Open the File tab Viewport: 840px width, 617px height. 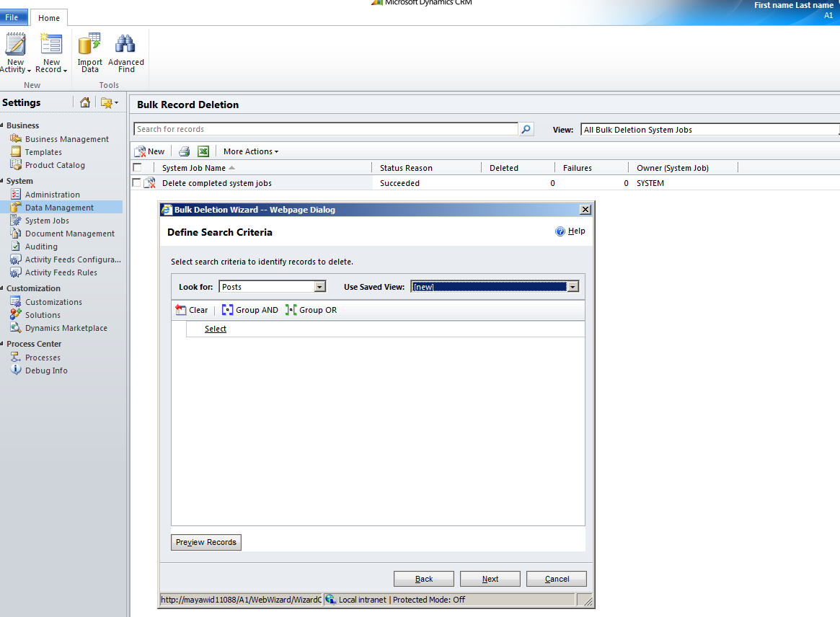pos(14,18)
